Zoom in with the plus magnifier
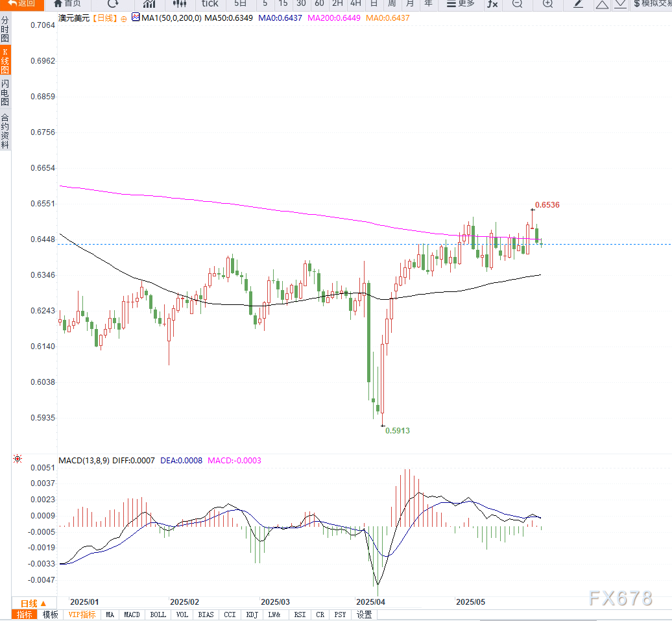672x621 pixels. coord(547,4)
